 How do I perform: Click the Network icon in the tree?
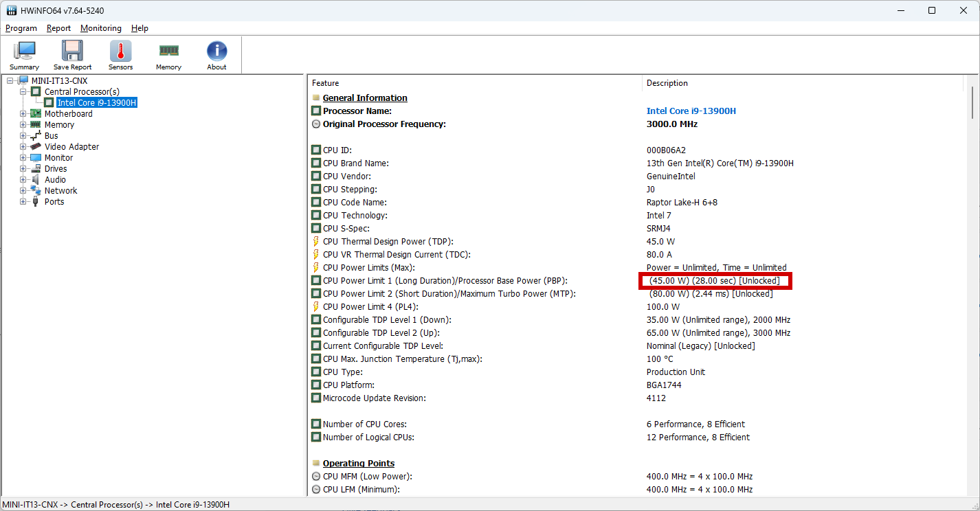[x=36, y=191]
